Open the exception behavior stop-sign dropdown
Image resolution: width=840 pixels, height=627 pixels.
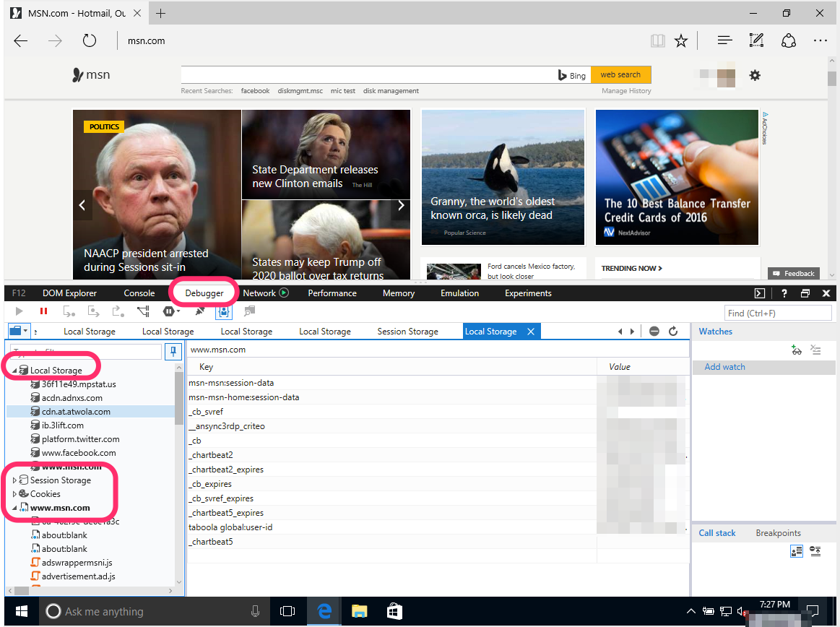171,311
